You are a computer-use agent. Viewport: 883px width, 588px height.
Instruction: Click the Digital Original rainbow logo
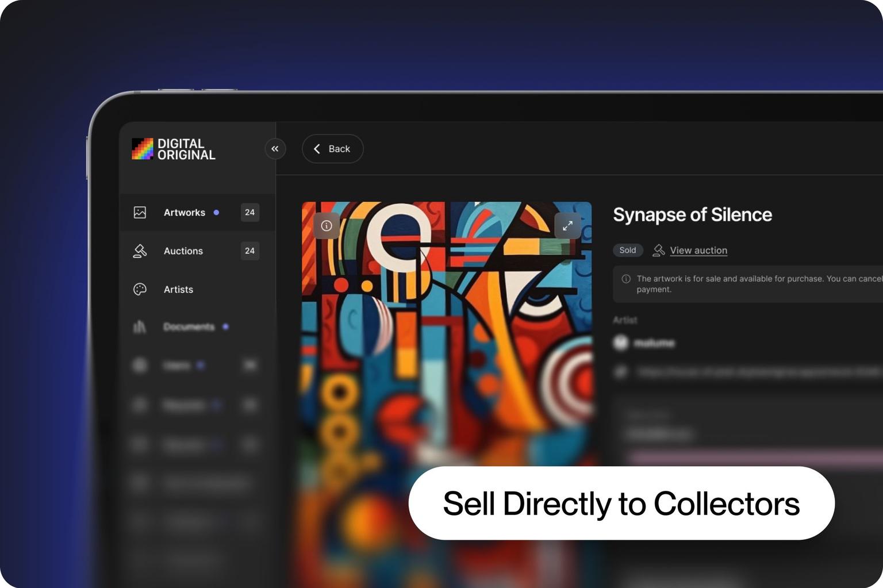(142, 149)
